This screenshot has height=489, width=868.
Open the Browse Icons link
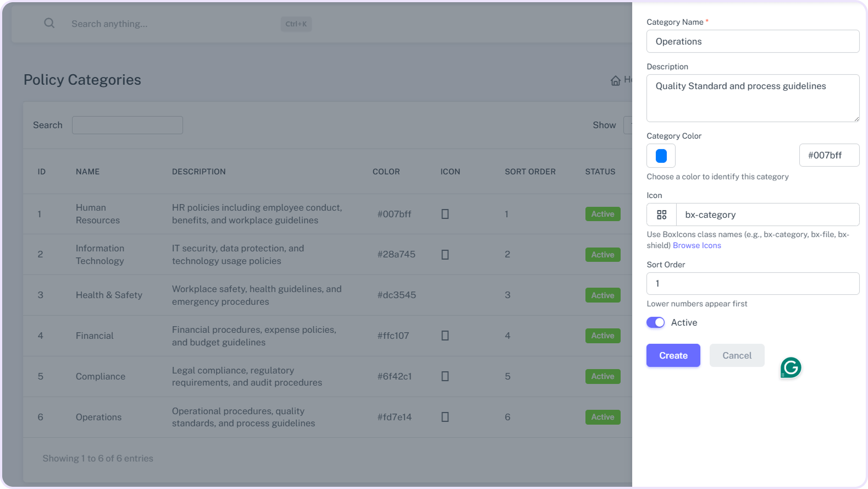[696, 245]
